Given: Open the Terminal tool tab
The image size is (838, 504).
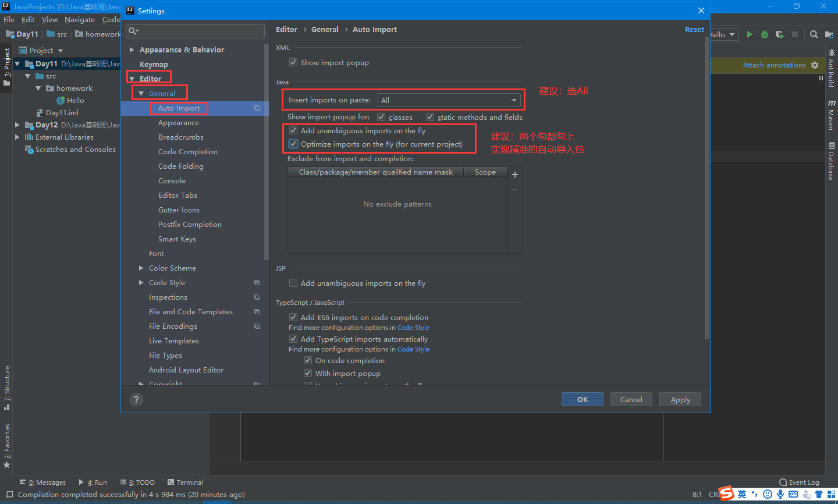Looking at the screenshot, I should coord(185,482).
